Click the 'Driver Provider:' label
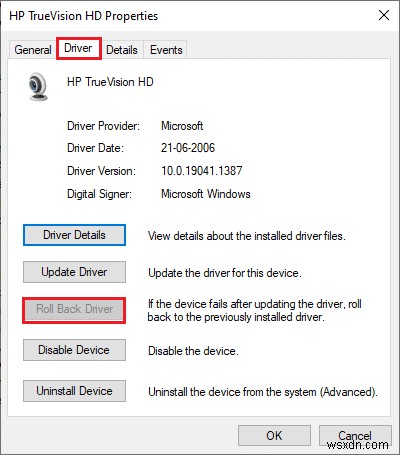Image resolution: width=400 pixels, height=455 pixels. 104,126
